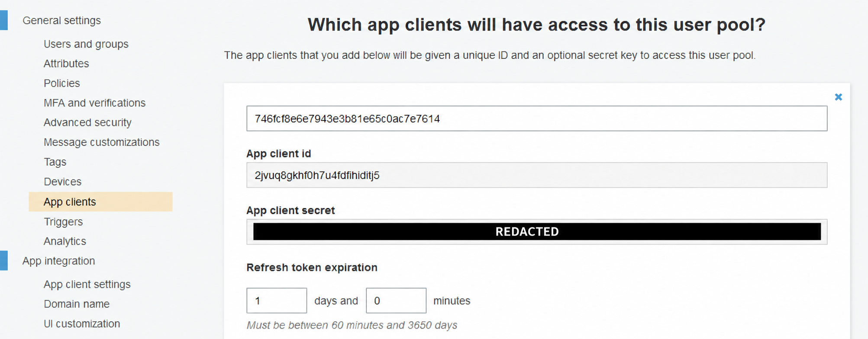Screen dimensions: 868x339
Task: Open Domain name settings
Action: pos(77,304)
